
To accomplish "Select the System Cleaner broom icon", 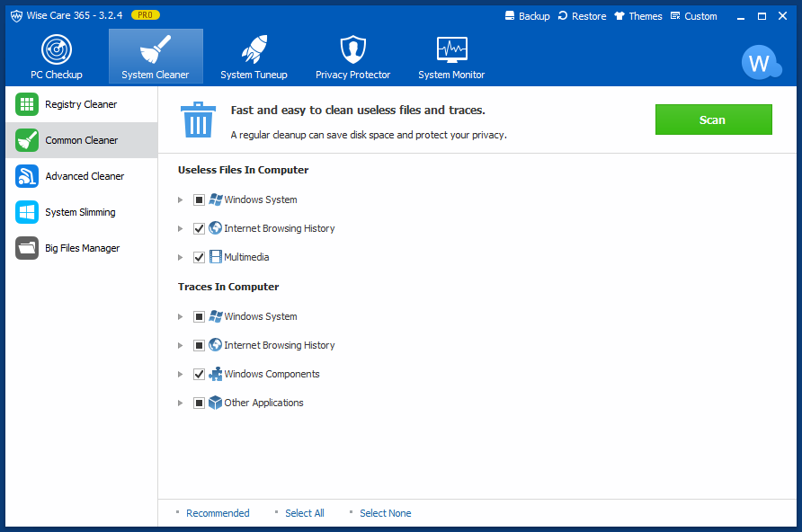I will tap(155, 49).
